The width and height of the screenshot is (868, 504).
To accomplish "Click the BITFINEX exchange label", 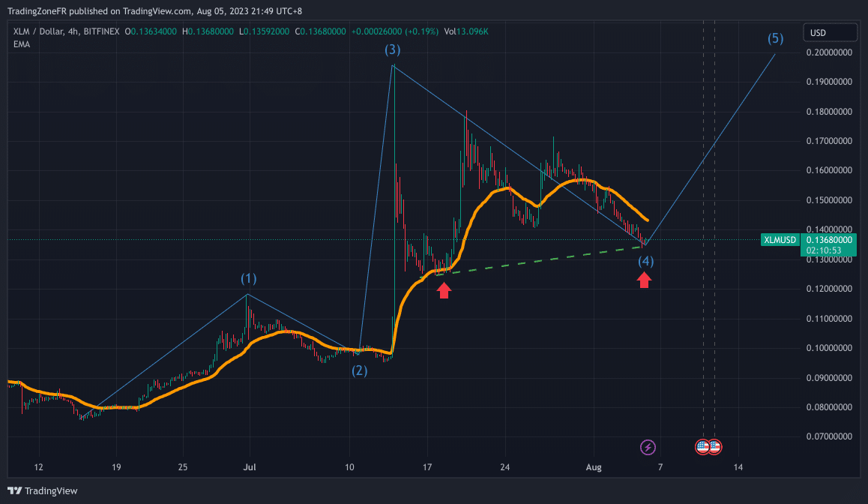I will tap(101, 31).
